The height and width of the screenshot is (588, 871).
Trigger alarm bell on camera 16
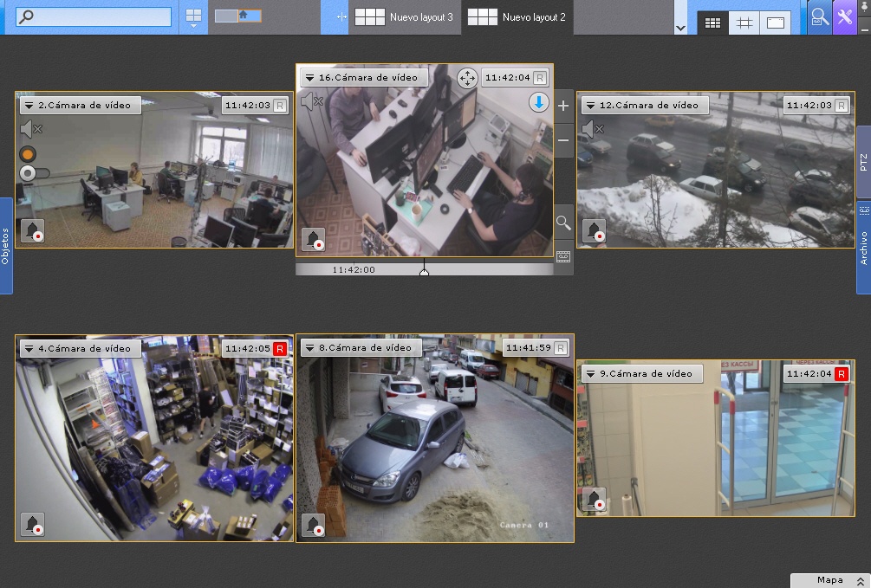pyautogui.click(x=313, y=239)
